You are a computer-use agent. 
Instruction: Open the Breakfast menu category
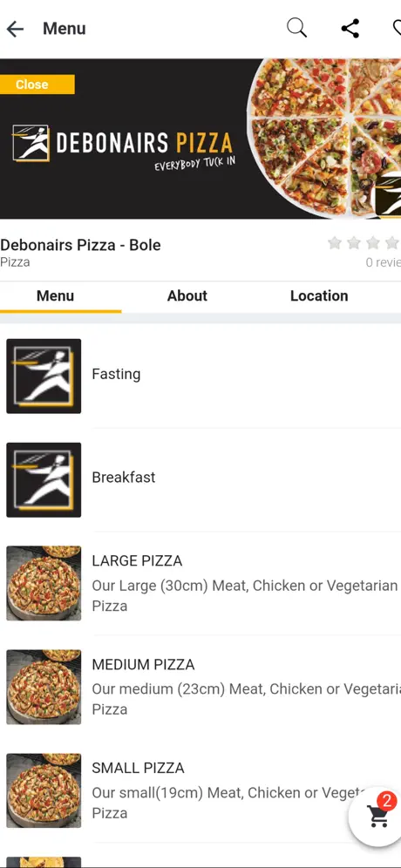200,479
